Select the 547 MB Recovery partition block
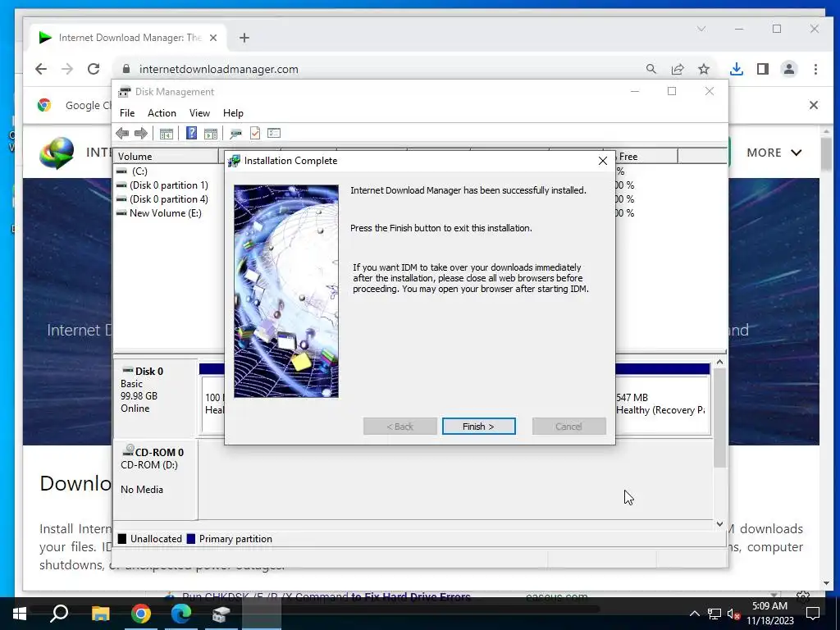This screenshot has height=630, width=840. click(x=662, y=404)
